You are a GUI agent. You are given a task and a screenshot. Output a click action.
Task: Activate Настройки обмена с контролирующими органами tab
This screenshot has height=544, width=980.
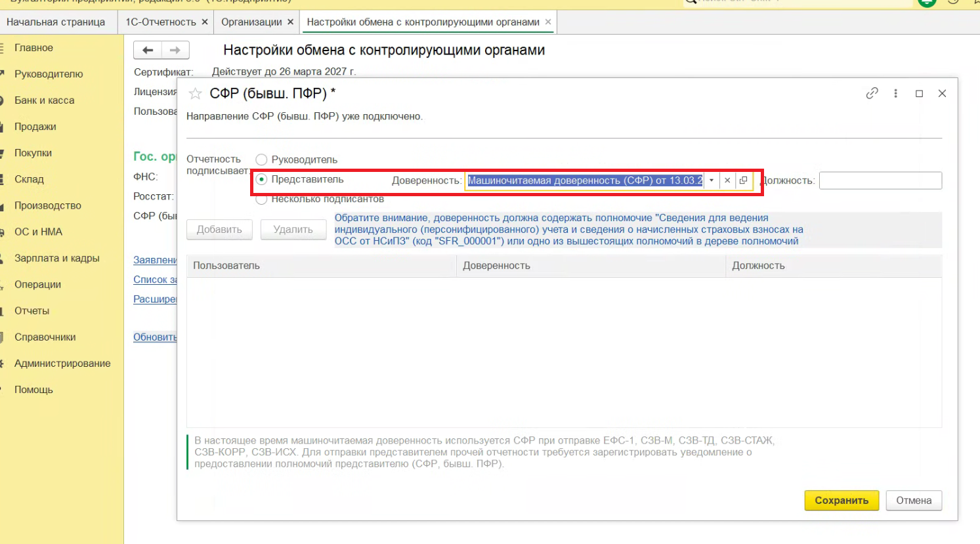[423, 22]
